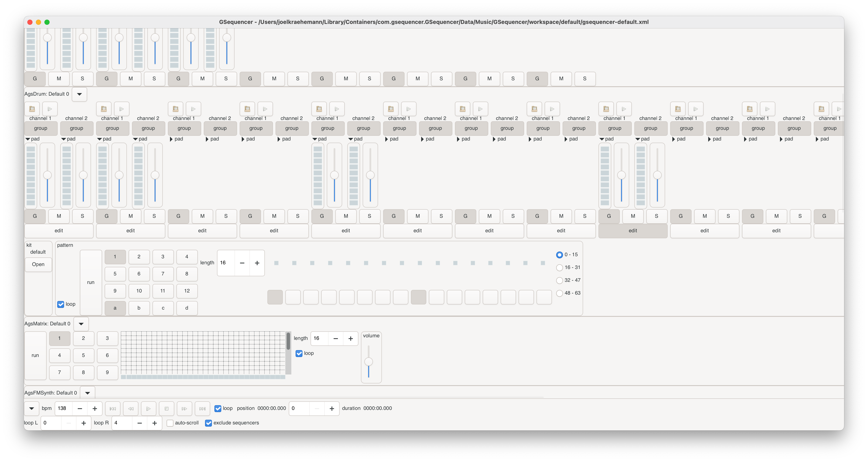Switch to pattern bank 5
The image size is (868, 462).
(x=115, y=274)
